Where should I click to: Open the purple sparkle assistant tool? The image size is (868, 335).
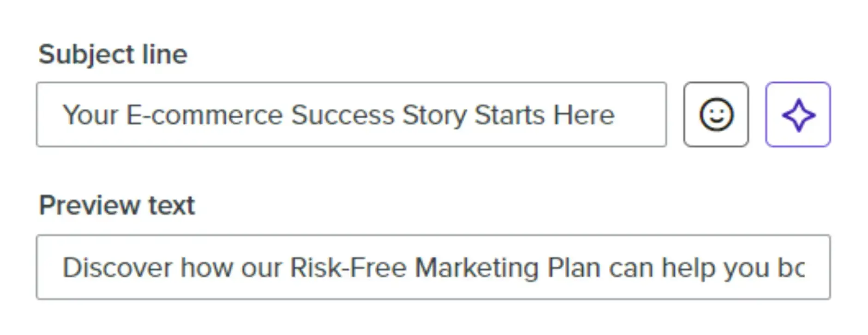(798, 115)
